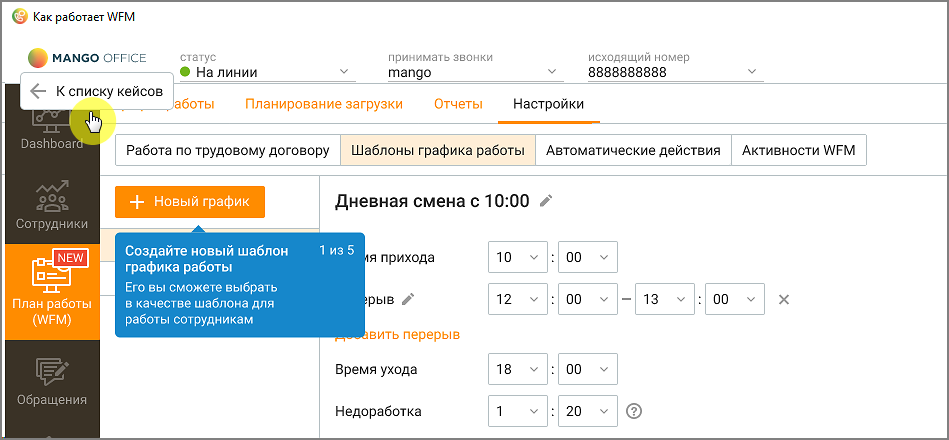Open the Сотрудники sidebar section
Image resolution: width=949 pixels, height=440 pixels.
click(x=52, y=204)
